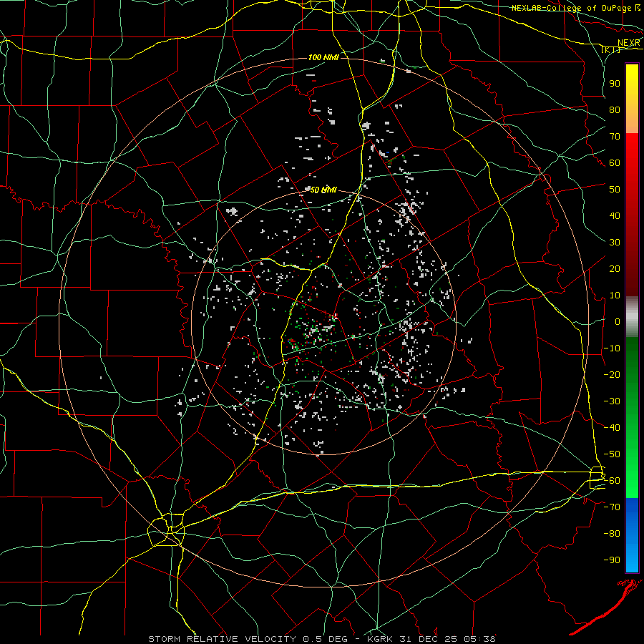
Task: Click the velocity scale label -20
Action: pyautogui.click(x=612, y=375)
